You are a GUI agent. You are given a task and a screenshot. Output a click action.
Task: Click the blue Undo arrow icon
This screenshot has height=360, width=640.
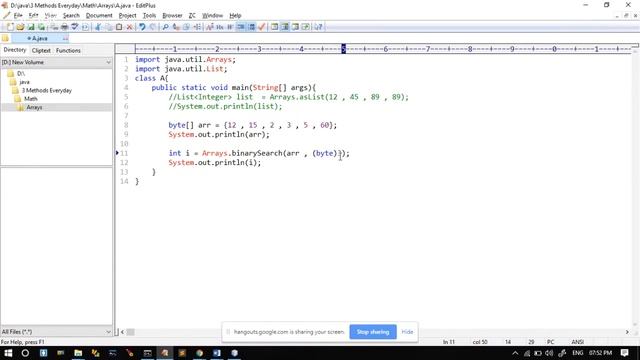coord(142,27)
